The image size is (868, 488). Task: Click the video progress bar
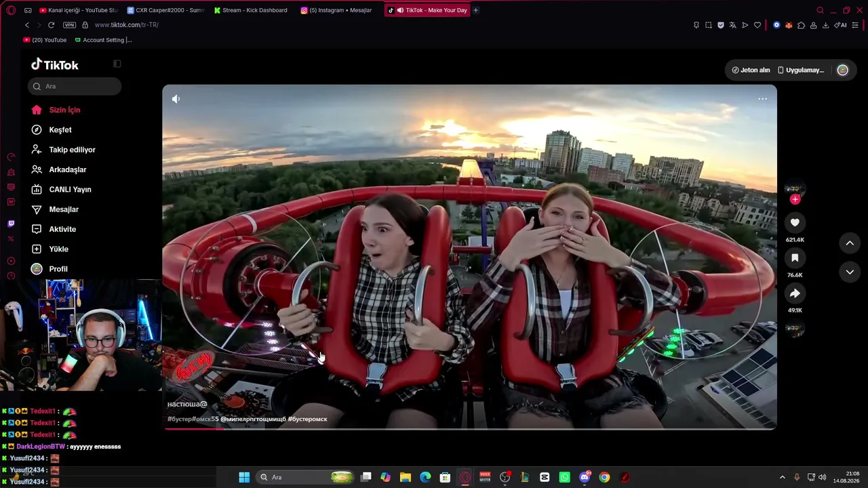pyautogui.click(x=469, y=428)
